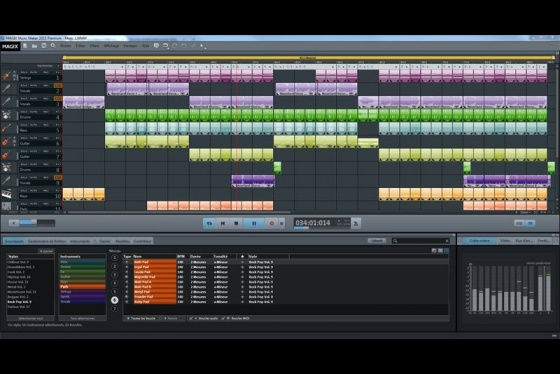Image resolution: width=560 pixels, height=374 pixels.
Task: Click the guitar icon of Guitar track 7
Action: pos(6,155)
